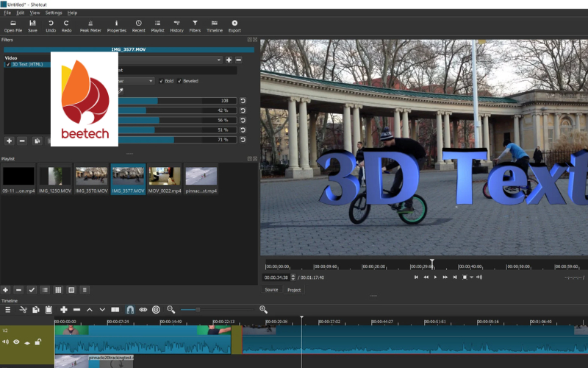
Task: Open the Recent files panel
Action: [x=138, y=26]
